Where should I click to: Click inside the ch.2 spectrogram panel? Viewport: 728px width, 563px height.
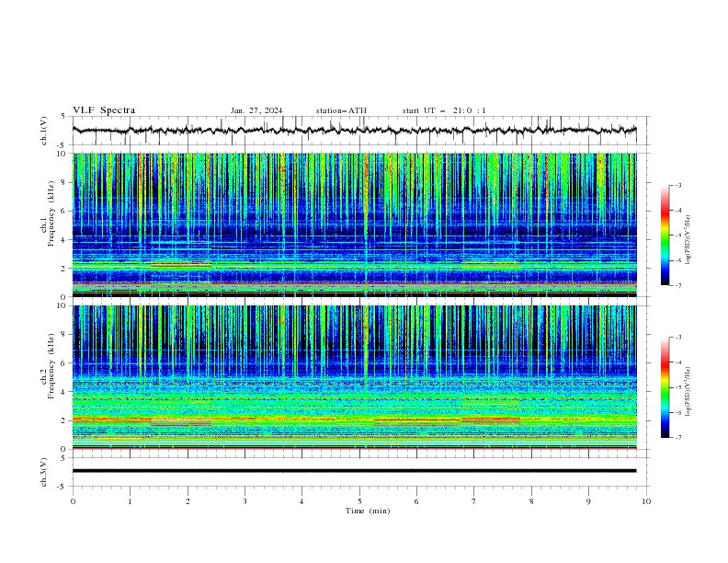pos(355,377)
